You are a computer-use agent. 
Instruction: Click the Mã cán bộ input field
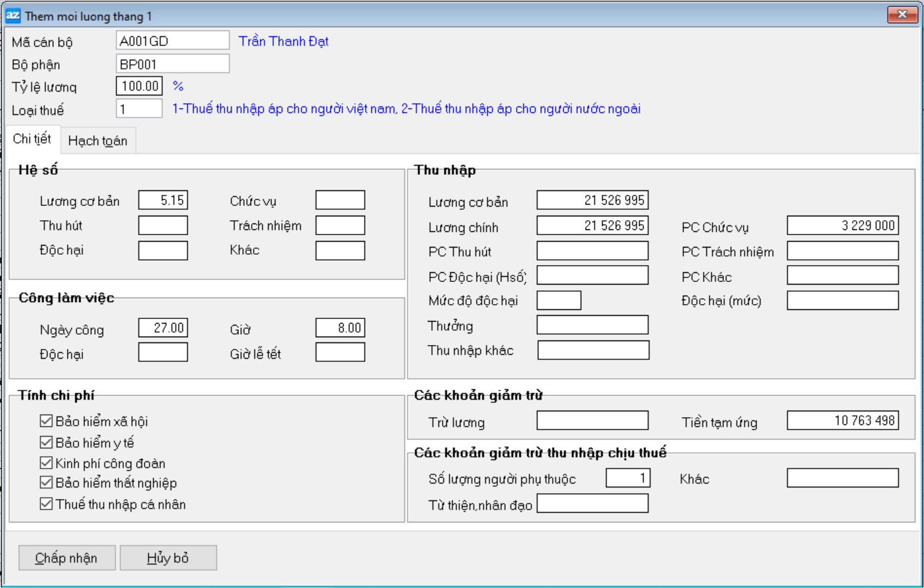click(x=172, y=41)
